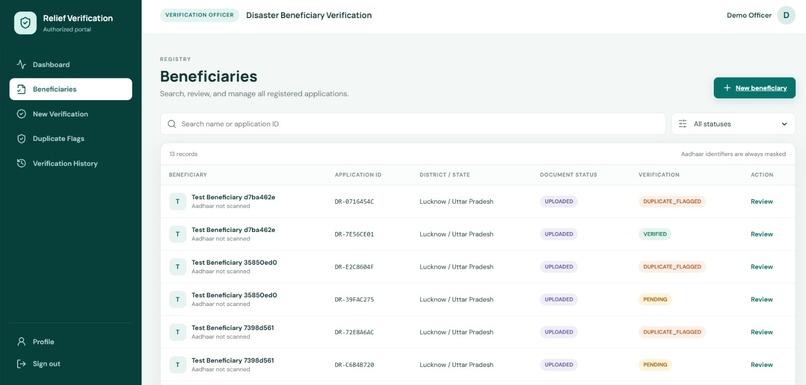Click the Verification History clock icon
The width and height of the screenshot is (806, 385).
coord(21,163)
